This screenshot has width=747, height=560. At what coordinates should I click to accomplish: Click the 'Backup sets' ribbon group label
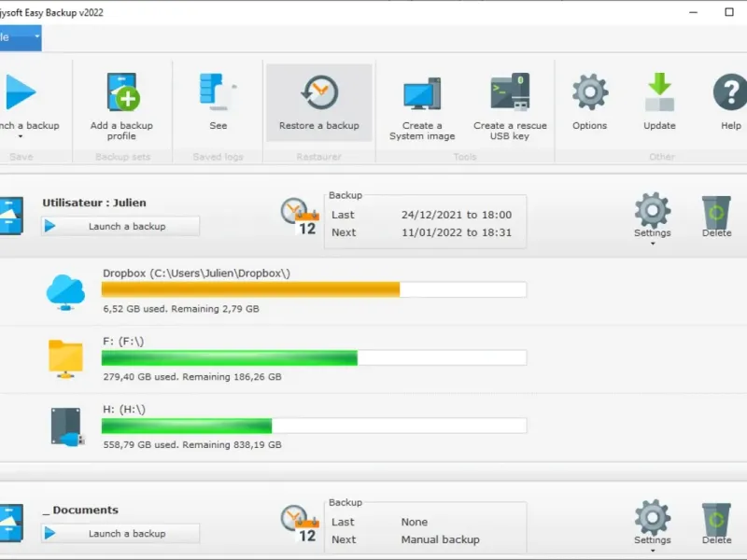tap(123, 157)
